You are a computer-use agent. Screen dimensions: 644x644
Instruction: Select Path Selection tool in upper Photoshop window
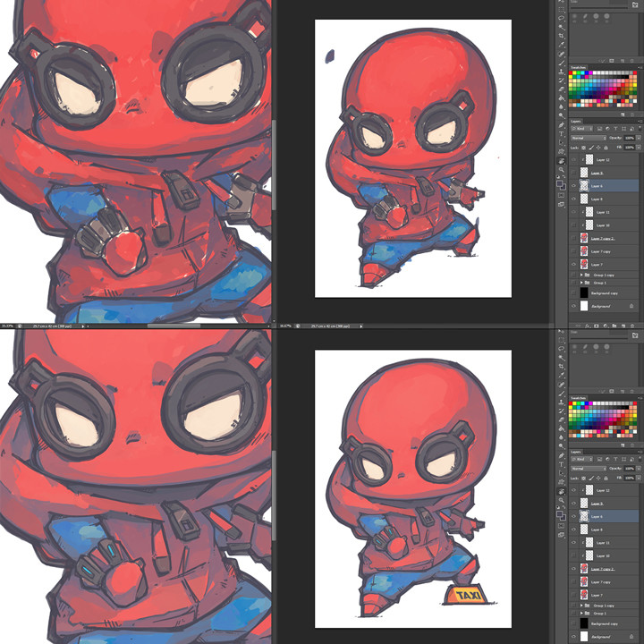coord(562,142)
